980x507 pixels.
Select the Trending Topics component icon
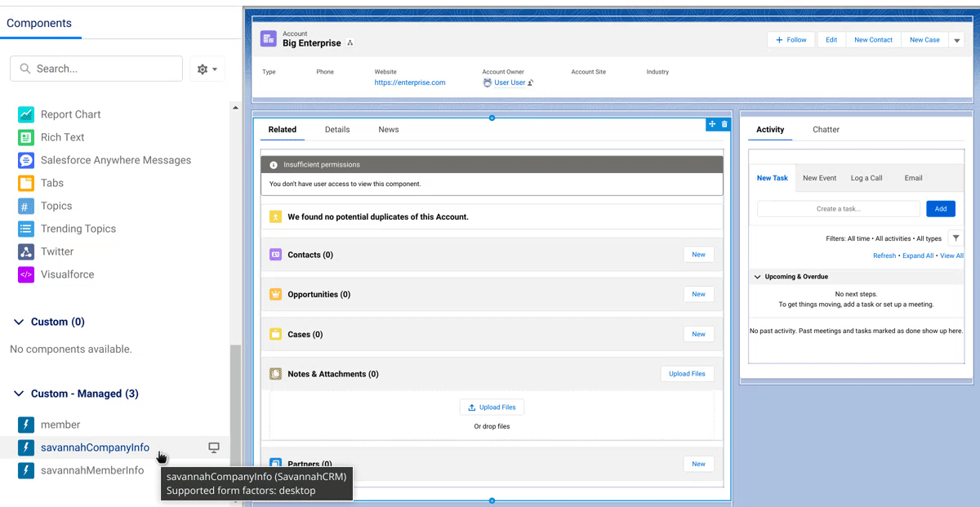pyautogui.click(x=26, y=229)
